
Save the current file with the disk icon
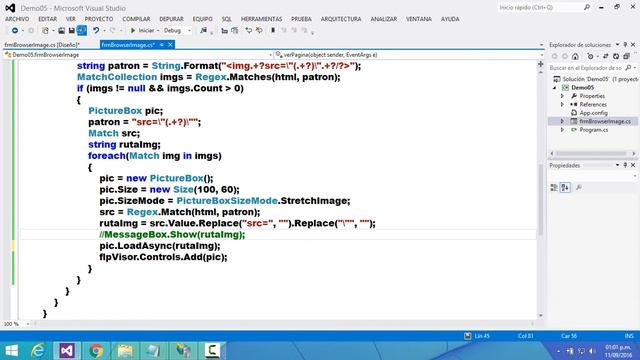pos(71,31)
